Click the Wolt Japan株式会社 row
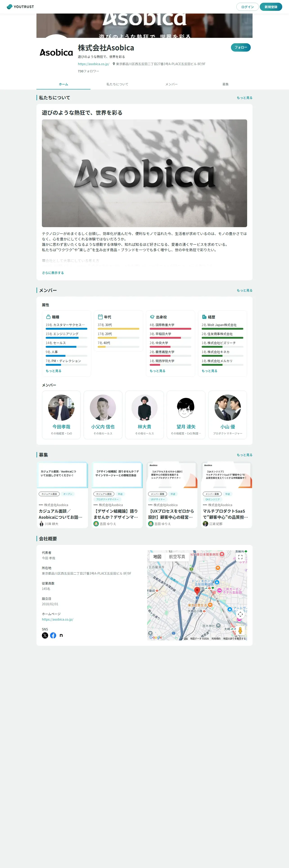 tap(222, 327)
